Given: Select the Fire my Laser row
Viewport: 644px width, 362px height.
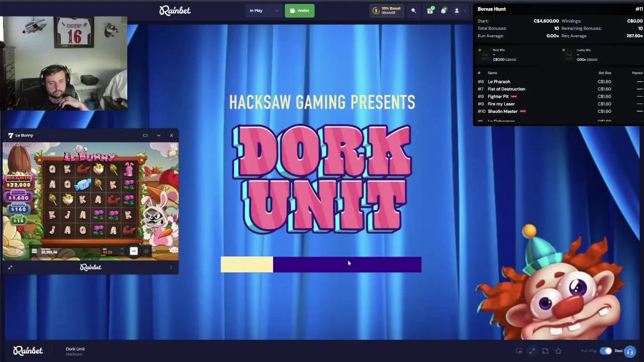Looking at the screenshot, I should coord(560,104).
